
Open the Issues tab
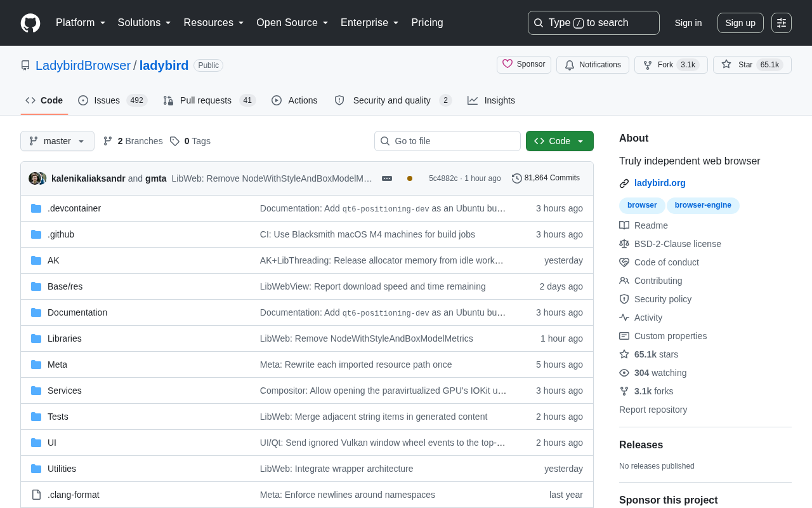tap(113, 100)
